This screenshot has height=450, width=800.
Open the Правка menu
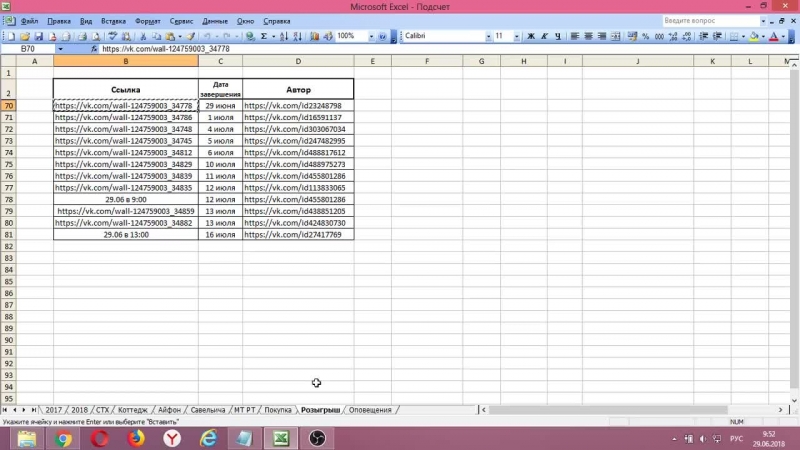[59, 21]
